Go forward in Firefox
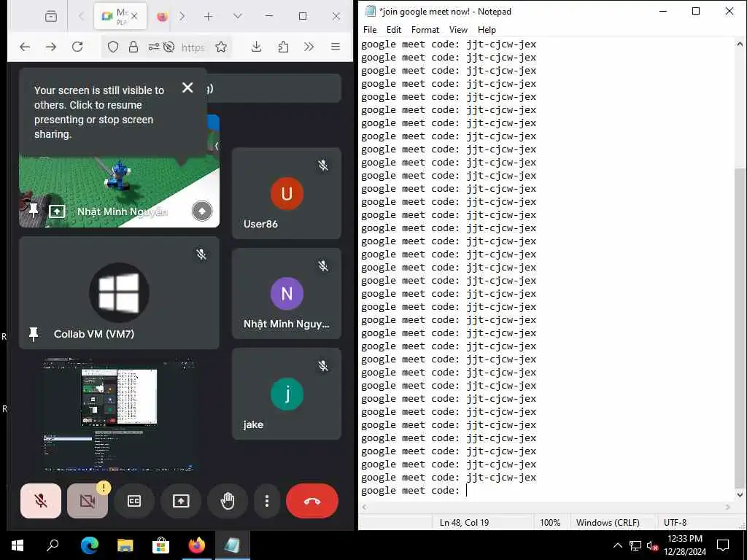747x560 pixels. pos(51,47)
